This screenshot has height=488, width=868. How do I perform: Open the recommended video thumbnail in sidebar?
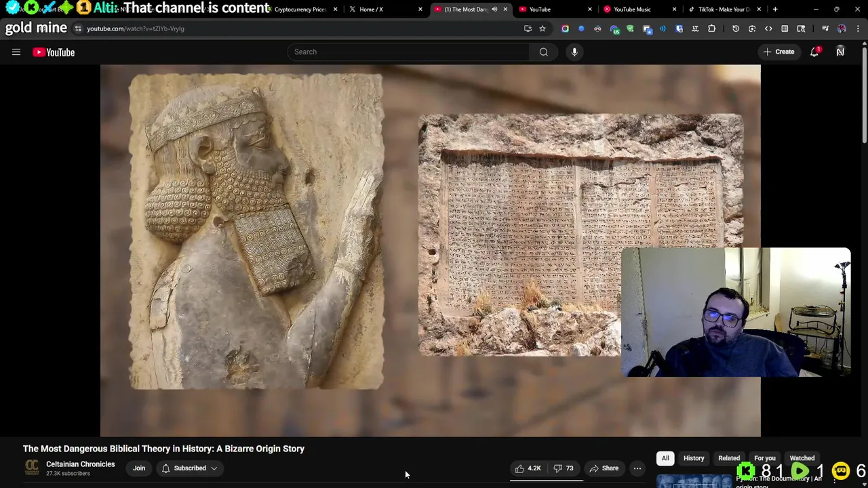694,481
